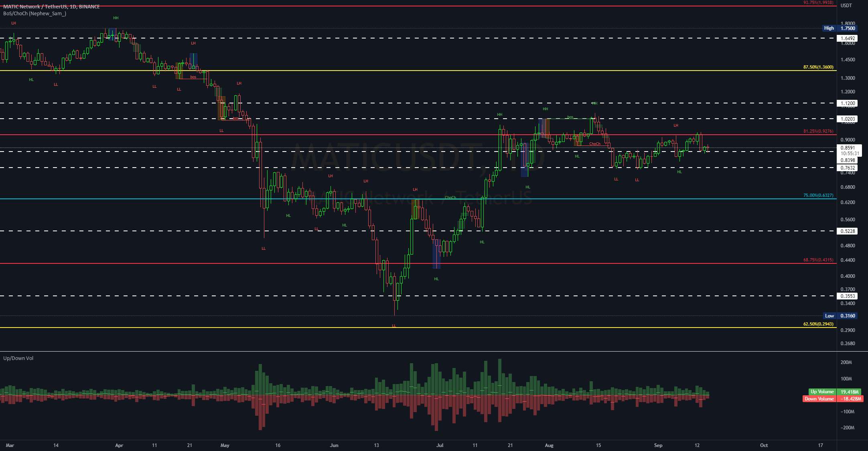Click the Up Volume 19.418M label
868x451 pixels.
click(834, 392)
